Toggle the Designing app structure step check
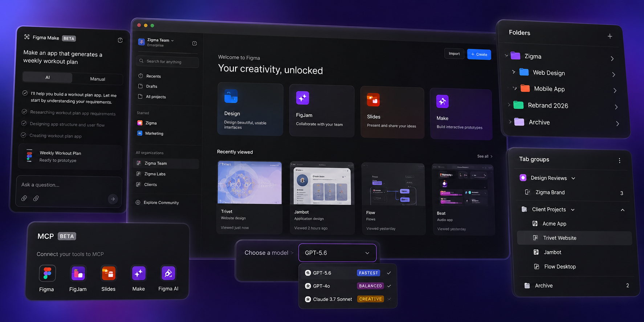 tap(24, 123)
